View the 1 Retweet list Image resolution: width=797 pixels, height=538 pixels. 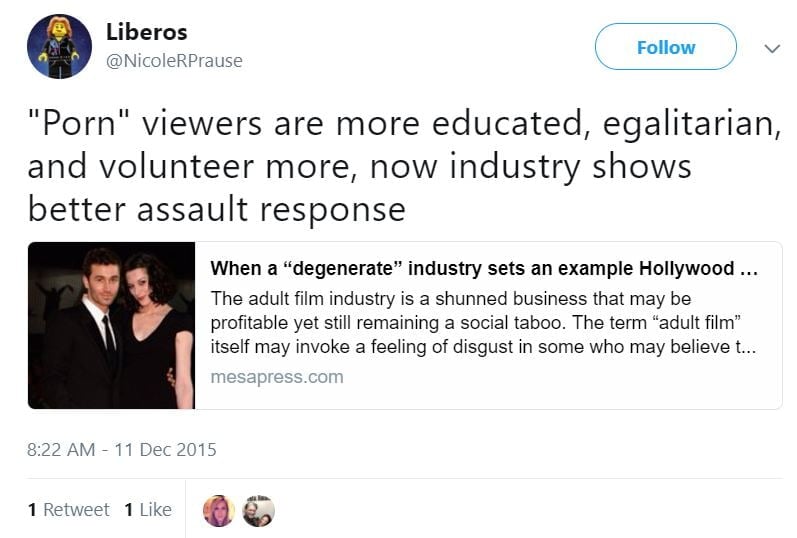pos(69,510)
